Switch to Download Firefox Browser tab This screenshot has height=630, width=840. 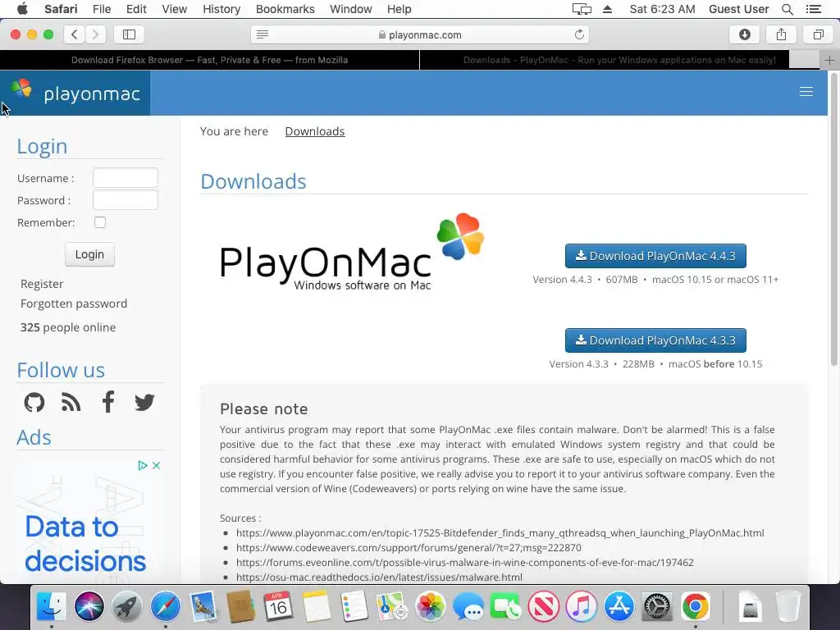point(209,60)
